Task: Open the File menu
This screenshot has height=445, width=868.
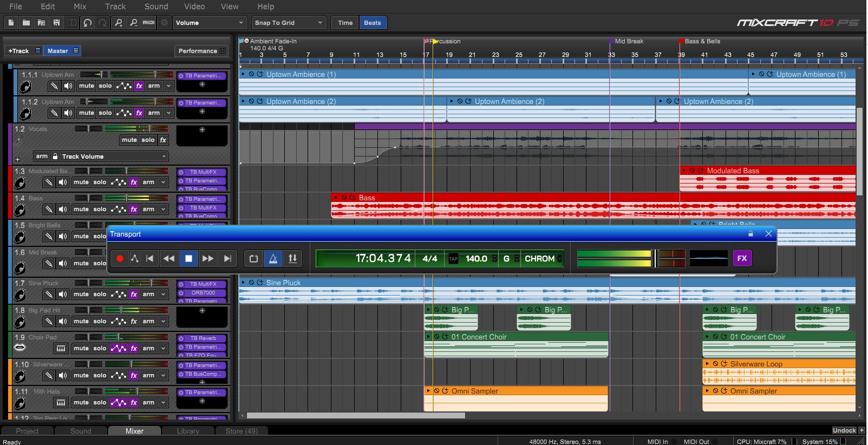Action: [x=16, y=6]
